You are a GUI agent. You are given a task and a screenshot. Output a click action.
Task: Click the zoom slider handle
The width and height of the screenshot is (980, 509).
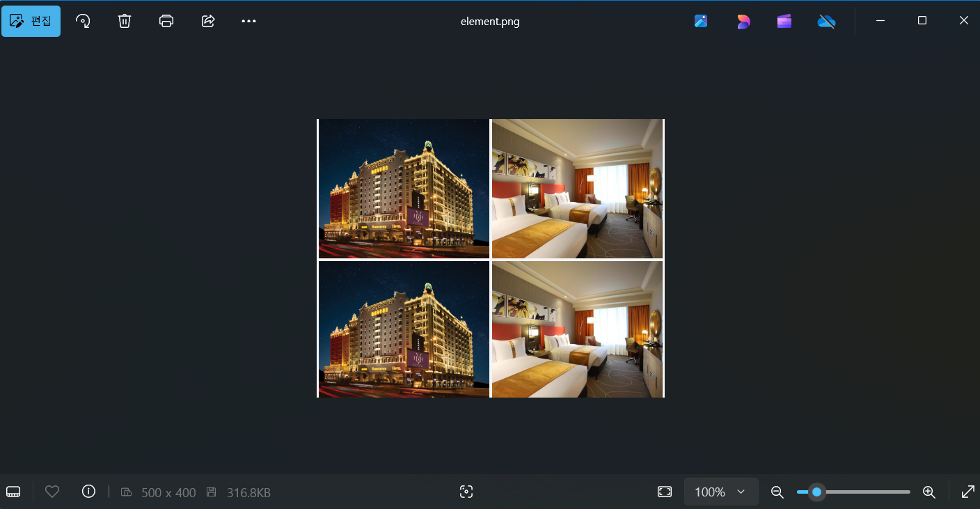click(817, 492)
